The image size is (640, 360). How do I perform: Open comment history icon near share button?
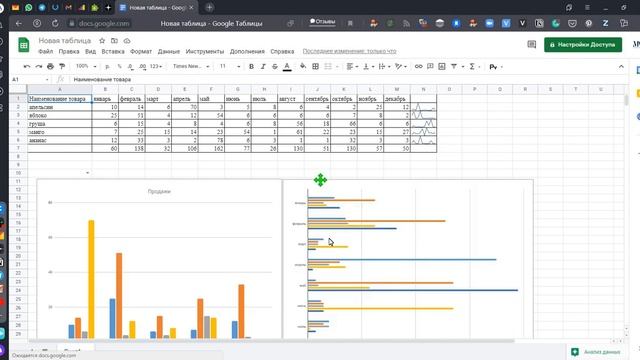[x=531, y=44]
